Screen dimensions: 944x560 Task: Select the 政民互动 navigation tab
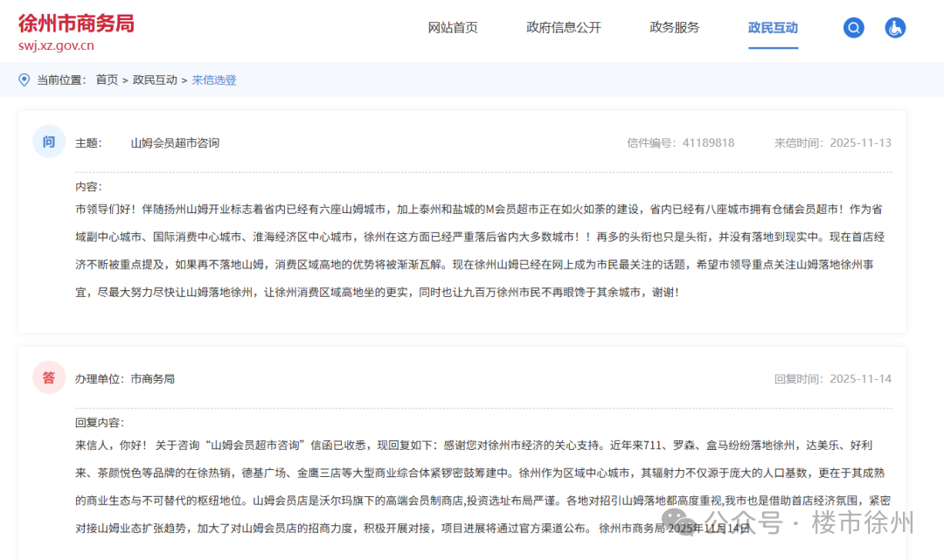(773, 28)
